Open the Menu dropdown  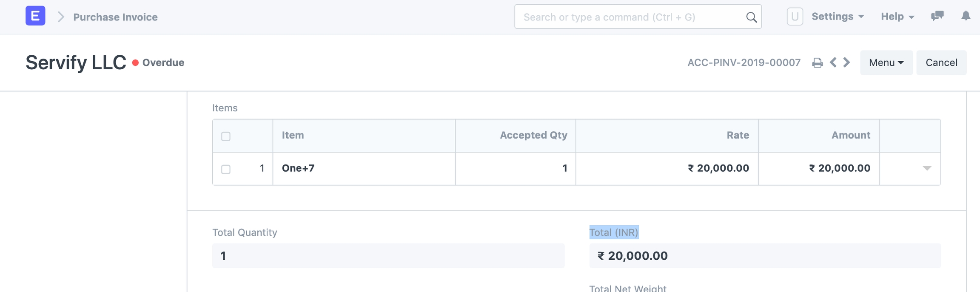886,62
